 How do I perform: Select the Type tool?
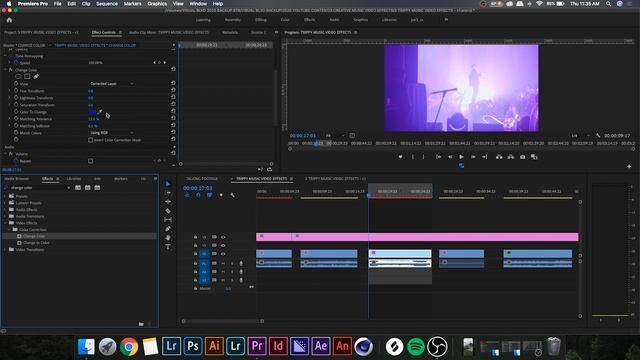[x=168, y=247]
